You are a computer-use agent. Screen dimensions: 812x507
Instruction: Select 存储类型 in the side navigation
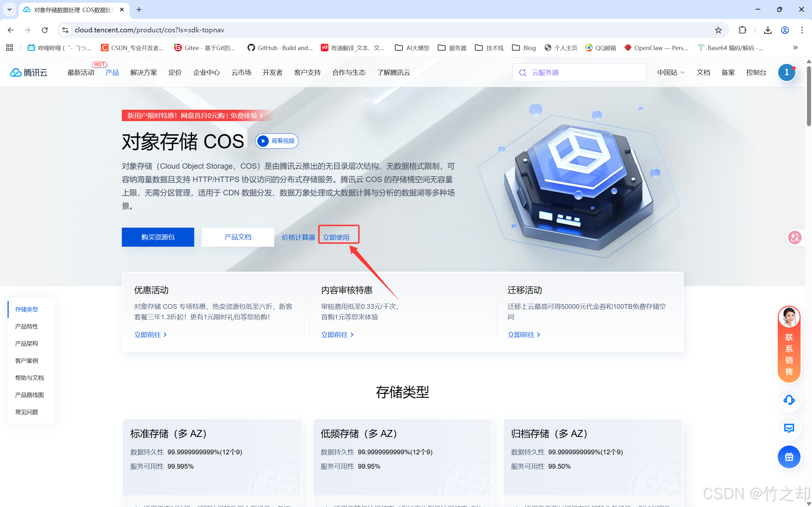pyautogui.click(x=27, y=309)
